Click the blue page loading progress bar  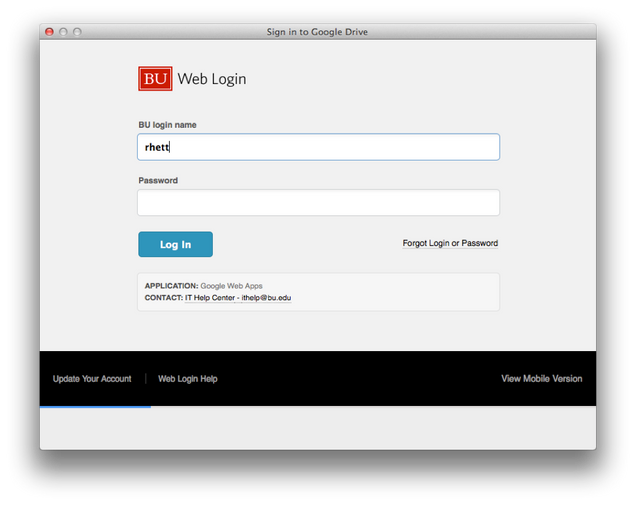(95, 406)
